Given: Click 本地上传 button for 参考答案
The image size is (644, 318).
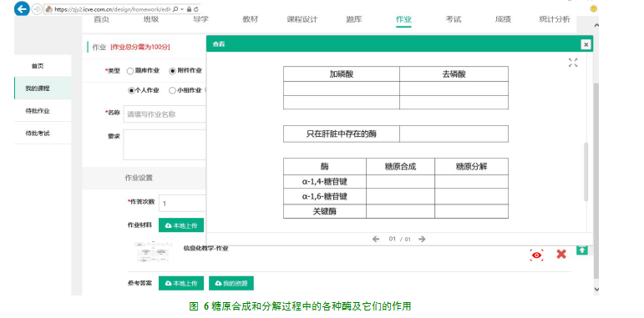Looking at the screenshot, I should [x=181, y=284].
